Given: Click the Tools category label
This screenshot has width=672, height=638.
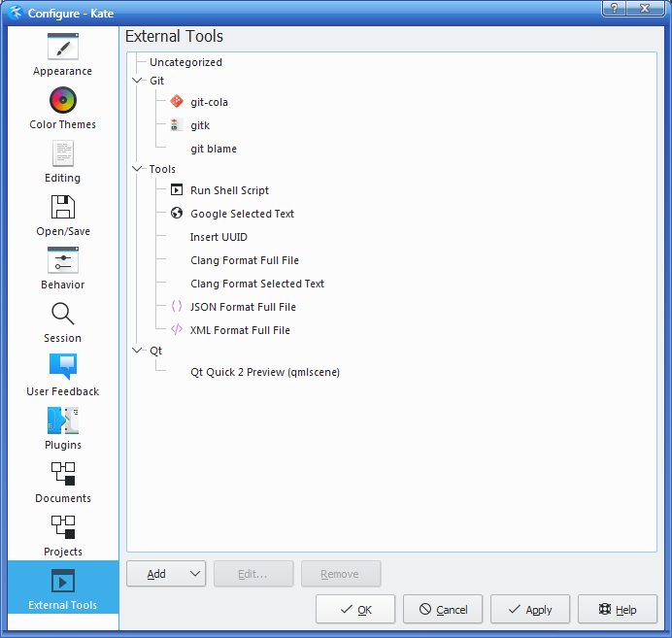Looking at the screenshot, I should [x=162, y=169].
